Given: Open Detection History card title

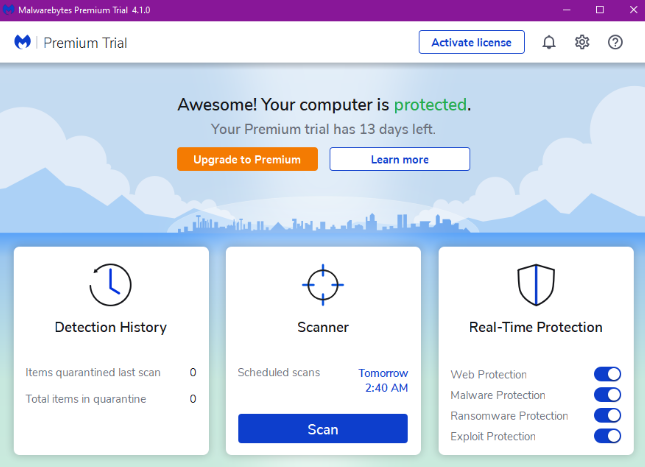Looking at the screenshot, I should pyautogui.click(x=111, y=328).
